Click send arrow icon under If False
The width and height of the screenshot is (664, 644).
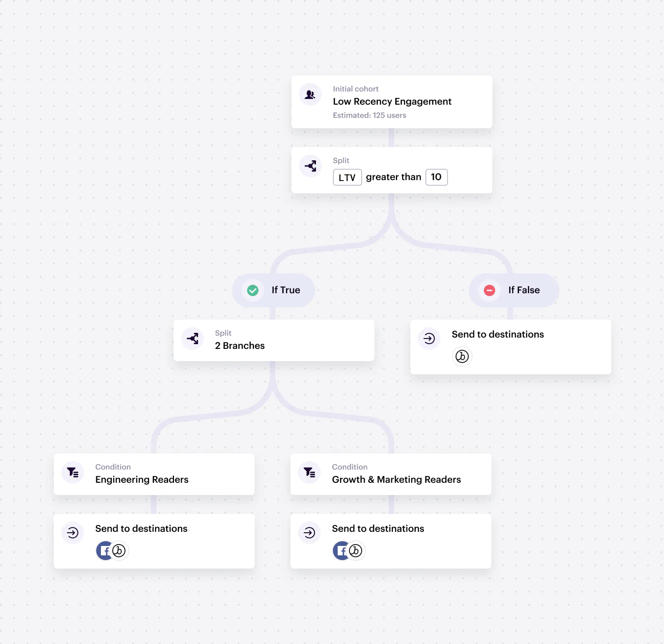click(429, 339)
